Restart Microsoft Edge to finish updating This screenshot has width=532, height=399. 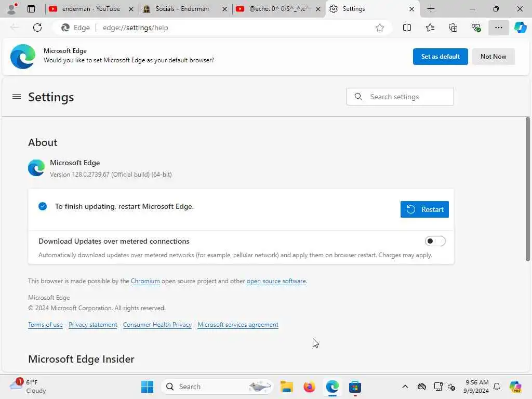[x=424, y=209]
